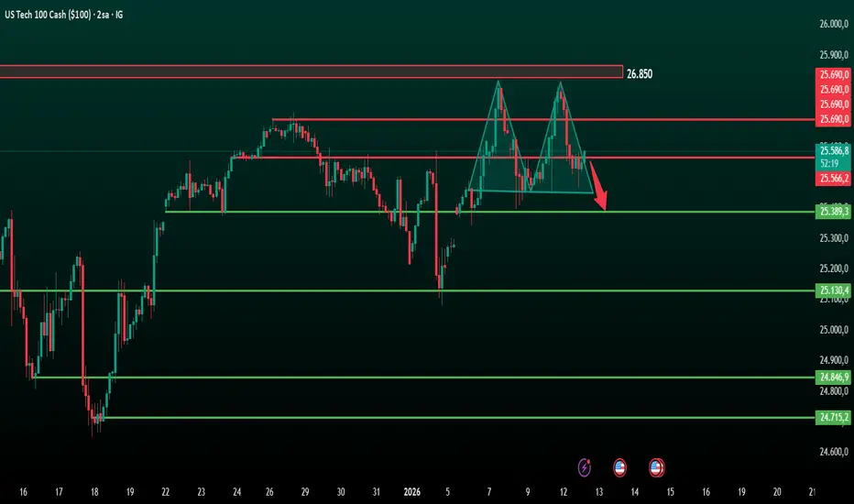This screenshot has width=854, height=504.
Task: Click the 25.000,0 price axis value
Action: [x=834, y=330]
